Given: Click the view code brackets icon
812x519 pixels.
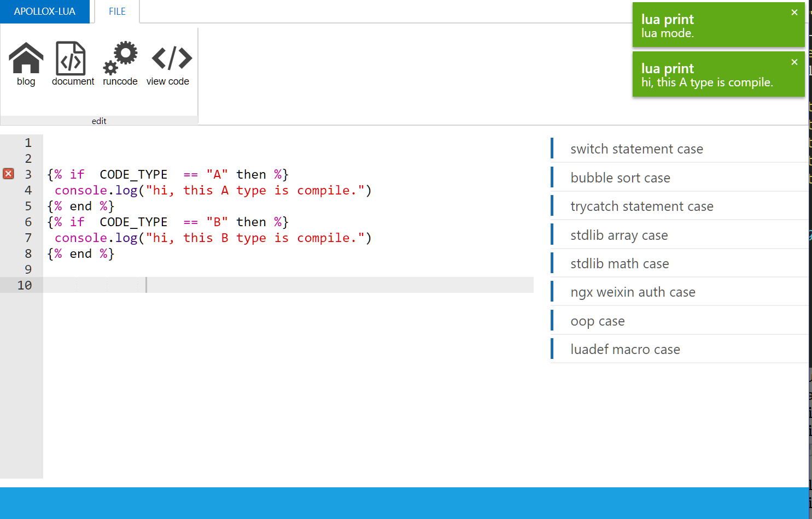Looking at the screenshot, I should coord(172,58).
